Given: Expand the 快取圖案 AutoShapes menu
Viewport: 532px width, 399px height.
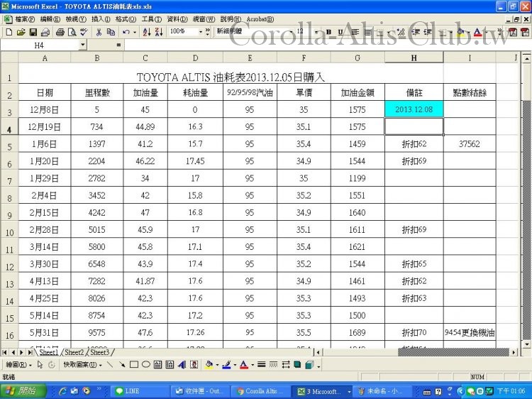Looking at the screenshot, I should [82, 365].
